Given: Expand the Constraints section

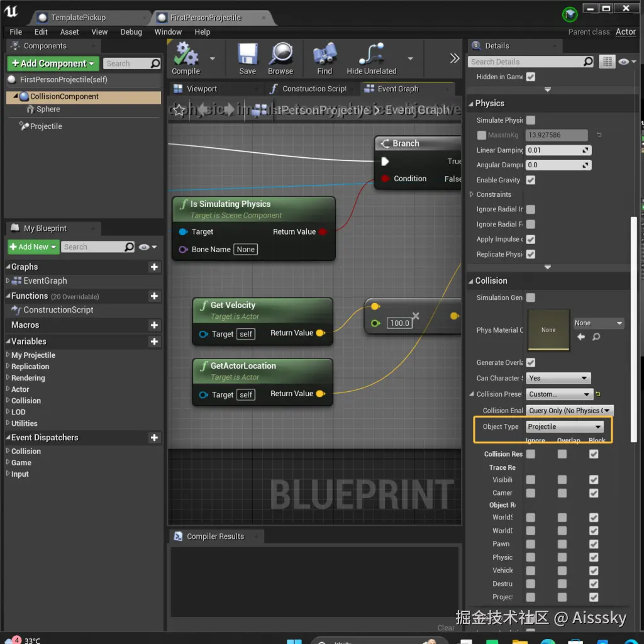Looking at the screenshot, I should 472,194.
